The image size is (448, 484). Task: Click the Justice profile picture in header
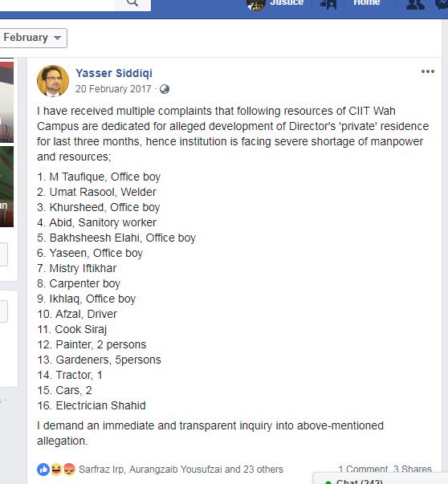(256, 4)
